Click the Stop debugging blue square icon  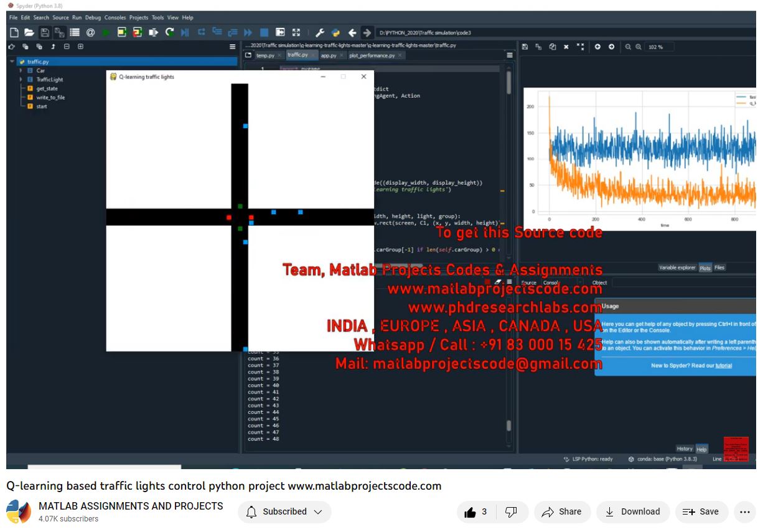264,32
